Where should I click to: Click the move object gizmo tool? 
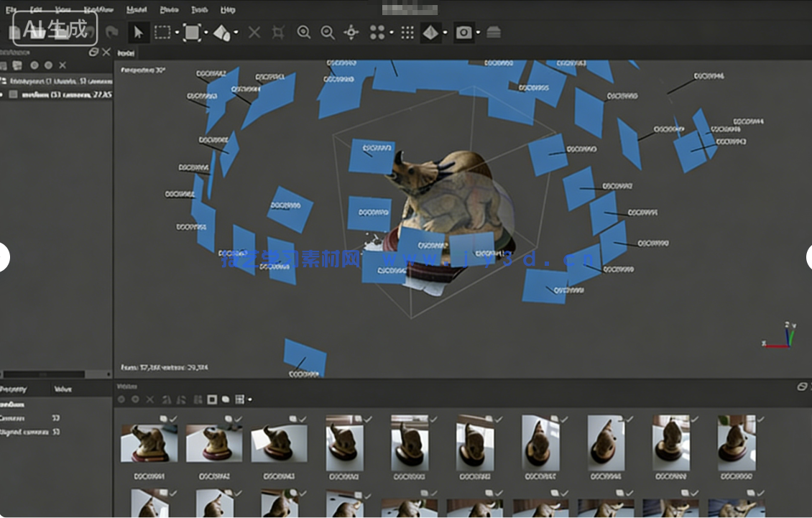(x=352, y=32)
